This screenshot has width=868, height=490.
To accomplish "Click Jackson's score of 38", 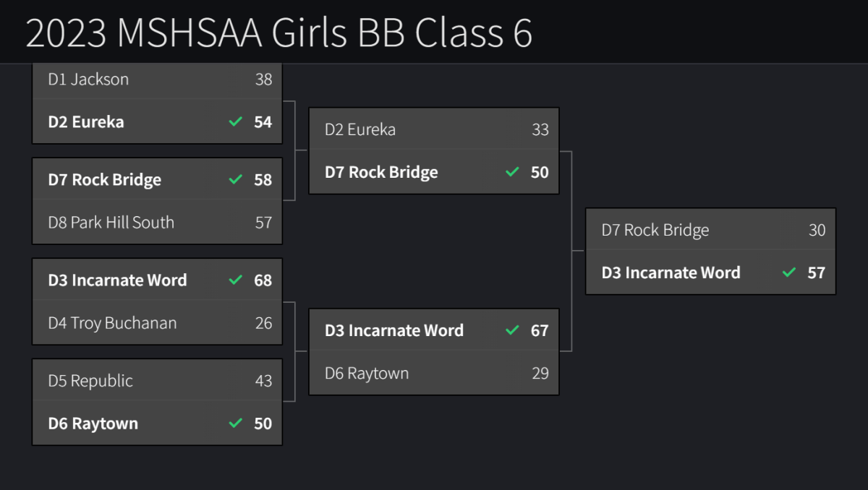I will tap(263, 79).
